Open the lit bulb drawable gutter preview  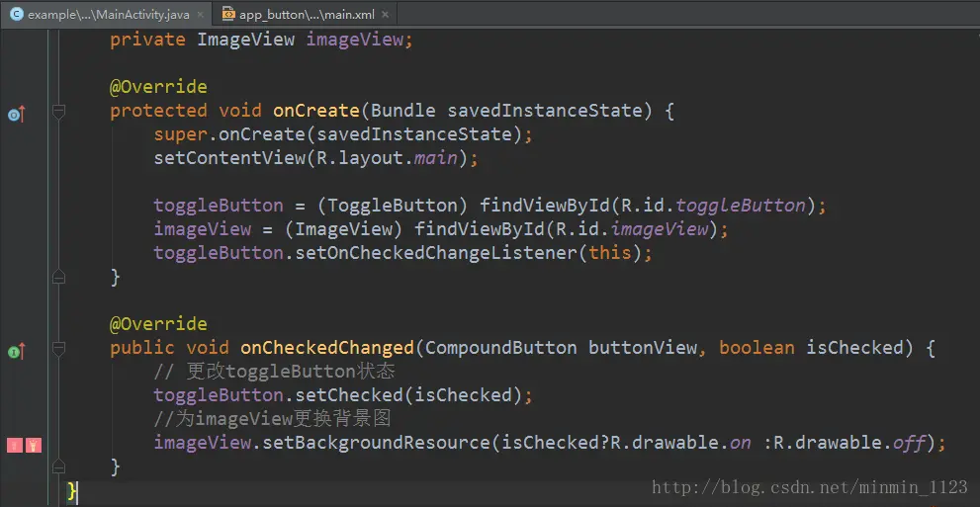coord(34,445)
